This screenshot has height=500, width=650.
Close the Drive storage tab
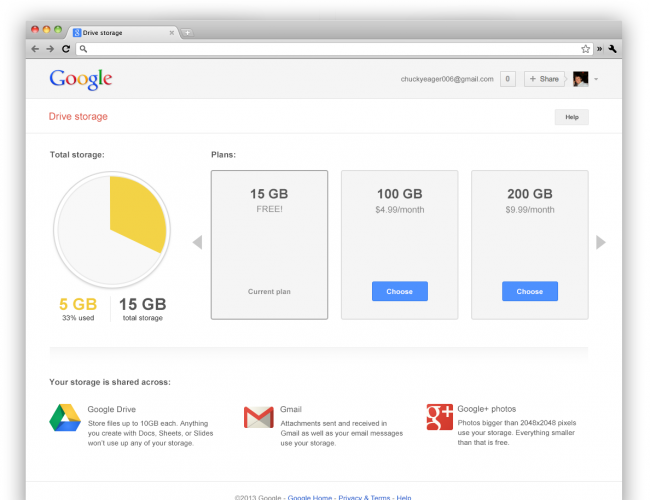[x=172, y=33]
